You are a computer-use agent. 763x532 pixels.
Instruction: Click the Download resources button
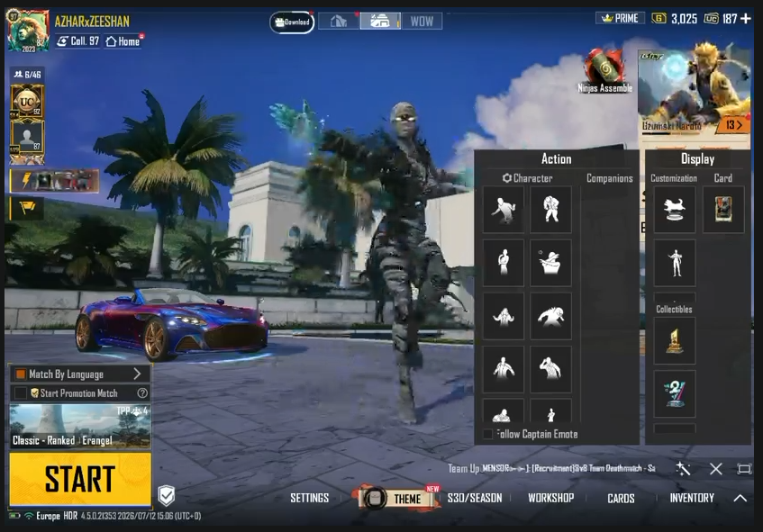click(x=292, y=22)
